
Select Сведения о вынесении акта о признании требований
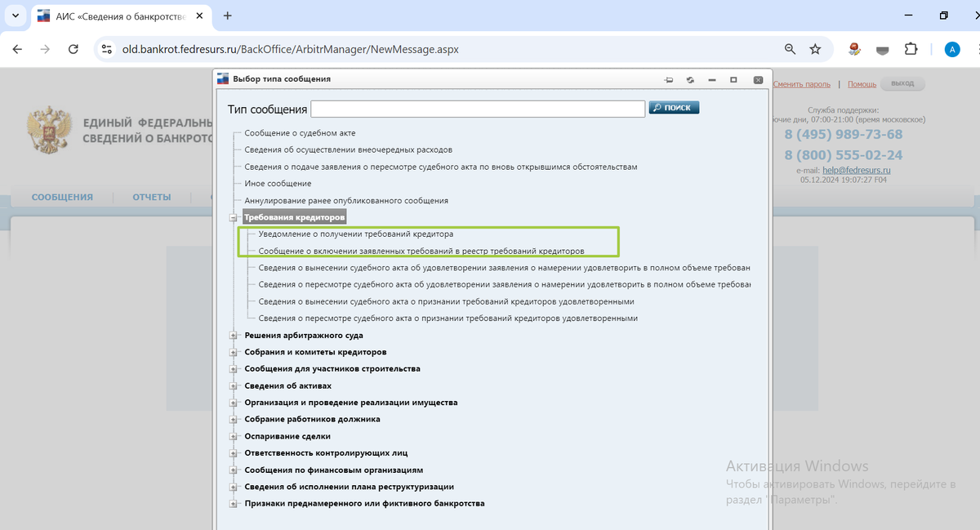point(446,301)
